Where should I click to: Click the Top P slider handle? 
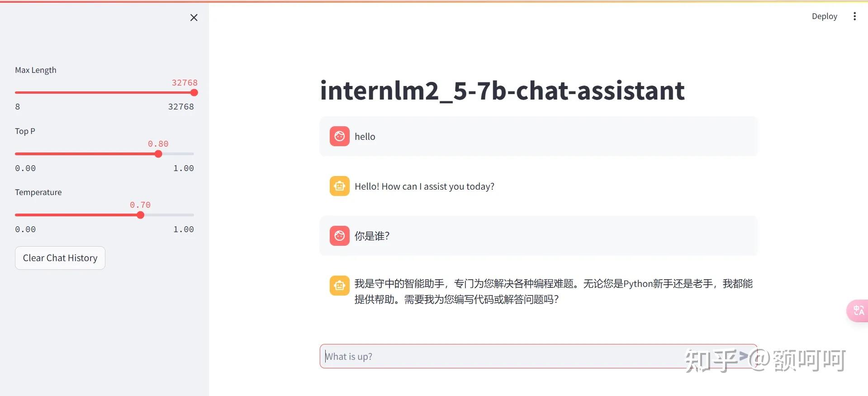[x=158, y=154]
